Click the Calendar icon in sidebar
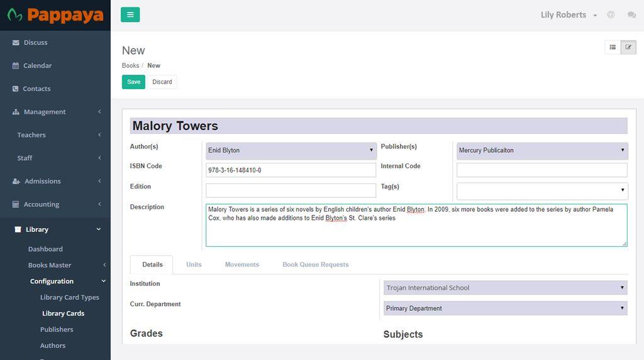644x360 pixels. [x=16, y=66]
